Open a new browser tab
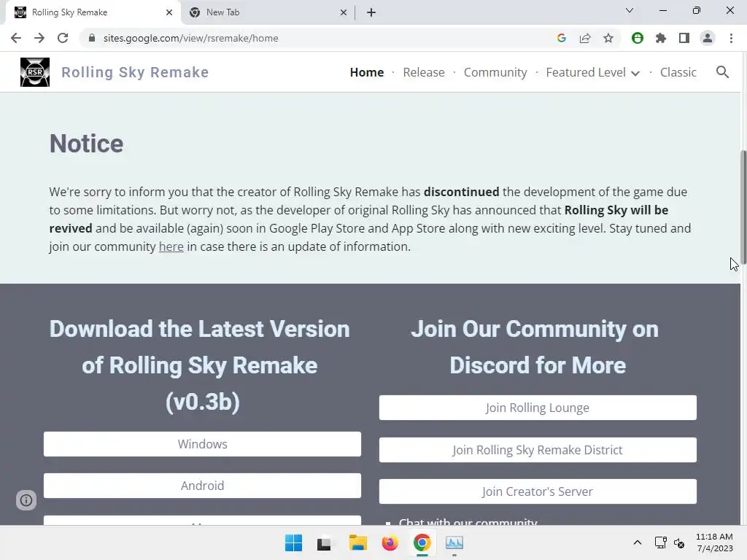 coord(371,12)
